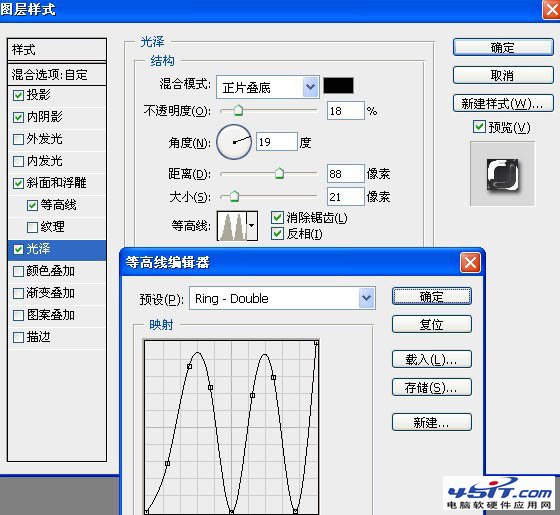Select 斜面和浮雕 in the styles list
560x515 pixels.
point(56,183)
